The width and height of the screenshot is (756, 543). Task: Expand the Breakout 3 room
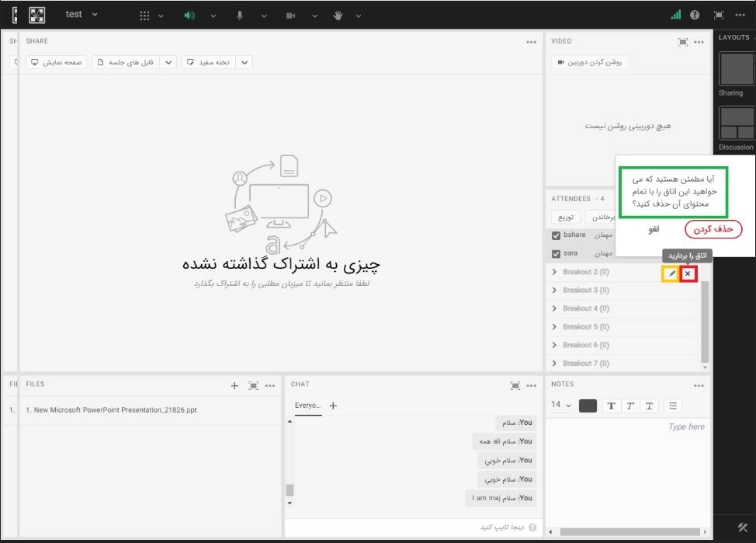pyautogui.click(x=554, y=290)
